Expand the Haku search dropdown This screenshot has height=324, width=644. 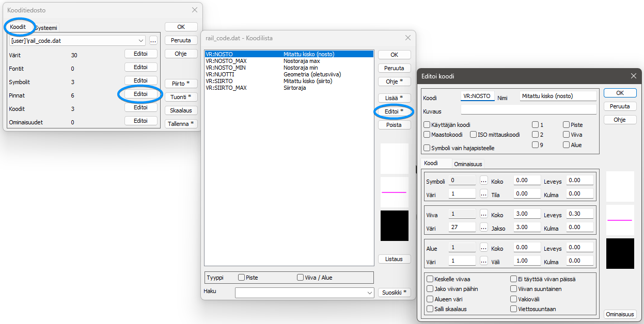point(369,293)
